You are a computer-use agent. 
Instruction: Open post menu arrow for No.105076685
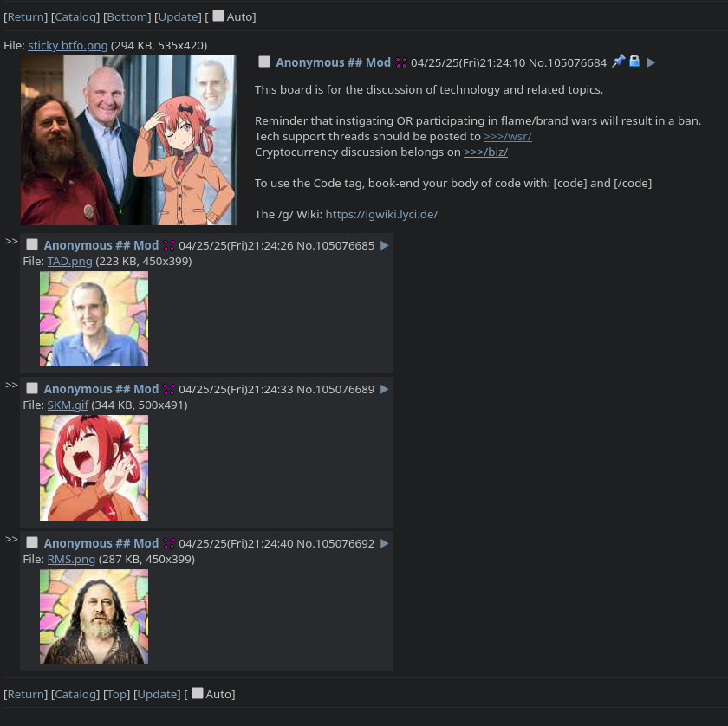click(385, 245)
